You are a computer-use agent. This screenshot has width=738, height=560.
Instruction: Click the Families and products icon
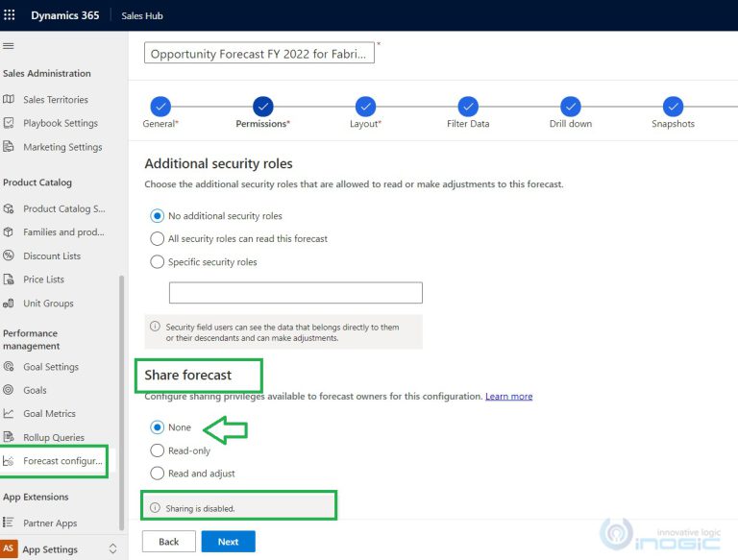point(9,231)
